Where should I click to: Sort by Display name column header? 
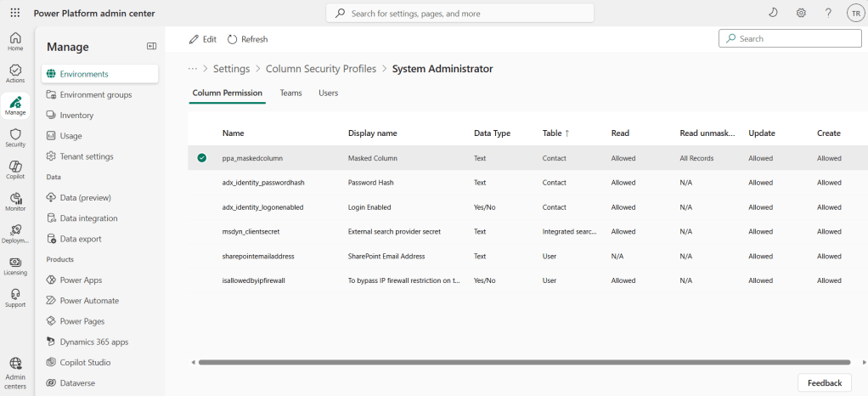pyautogui.click(x=373, y=133)
